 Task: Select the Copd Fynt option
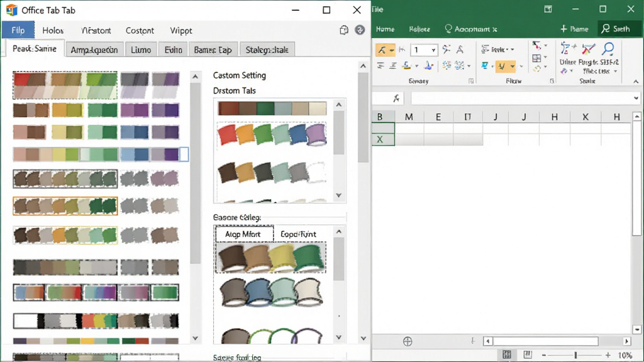298,234
